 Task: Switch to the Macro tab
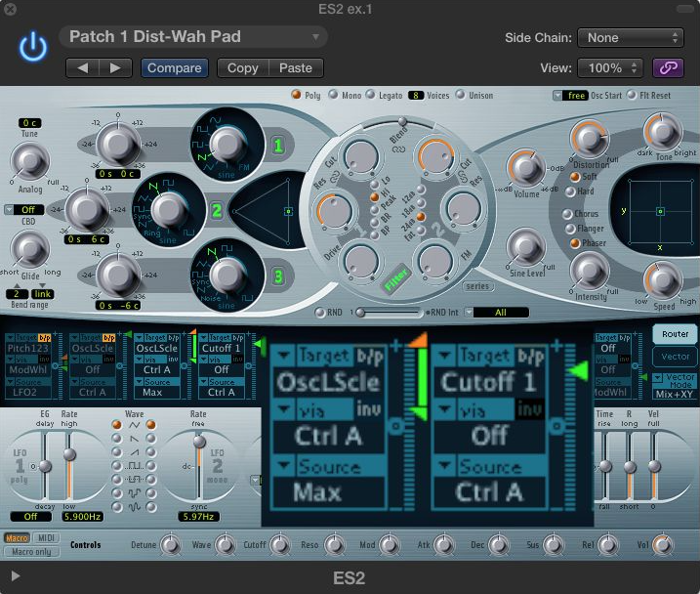17,538
